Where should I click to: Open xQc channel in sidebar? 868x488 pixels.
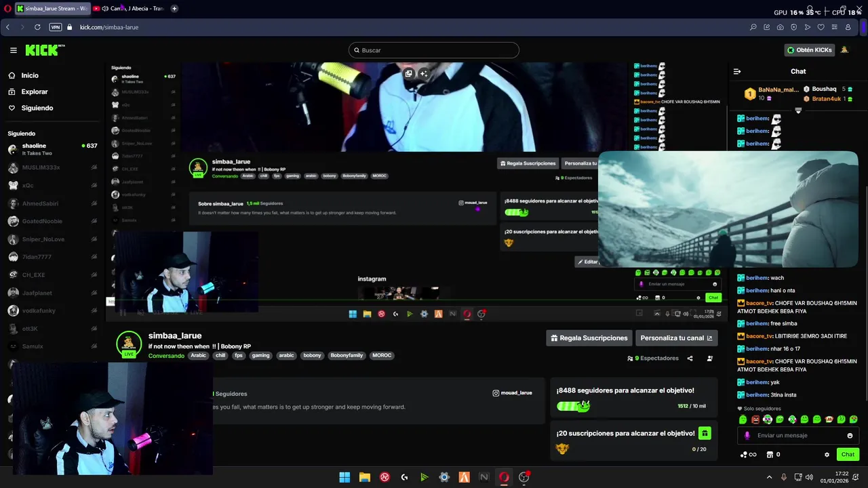click(52, 185)
